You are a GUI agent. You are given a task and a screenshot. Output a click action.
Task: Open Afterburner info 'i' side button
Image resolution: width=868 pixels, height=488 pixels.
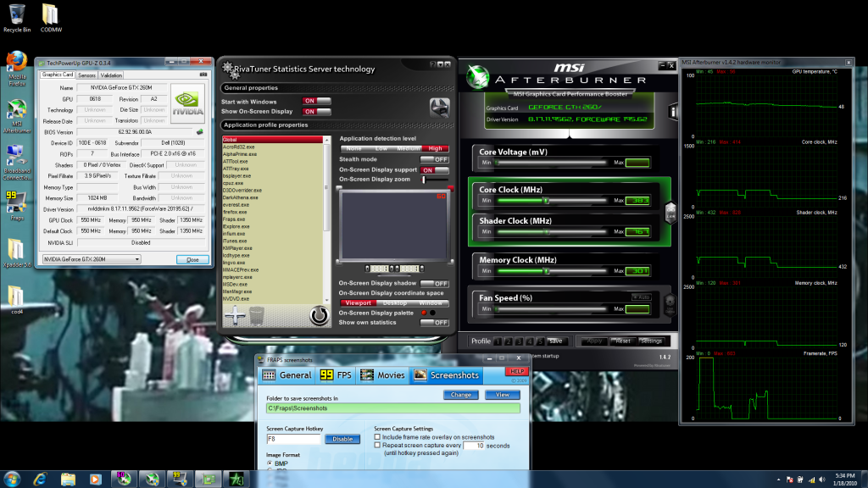[673, 113]
